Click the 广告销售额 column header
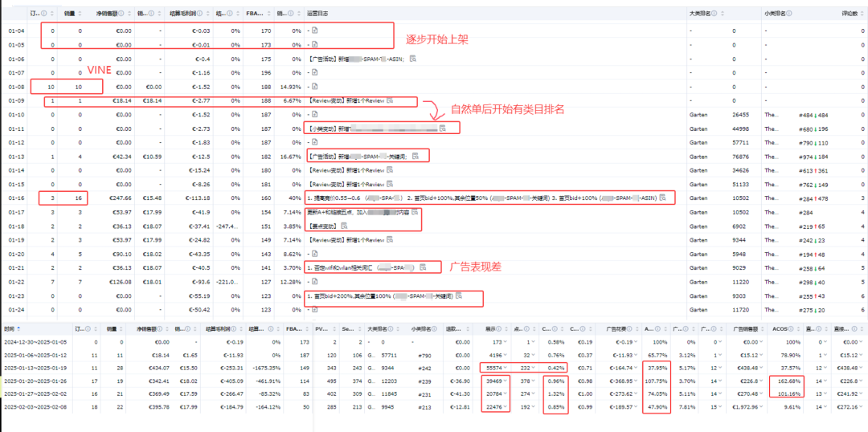The width and height of the screenshot is (868, 432). [x=747, y=328]
